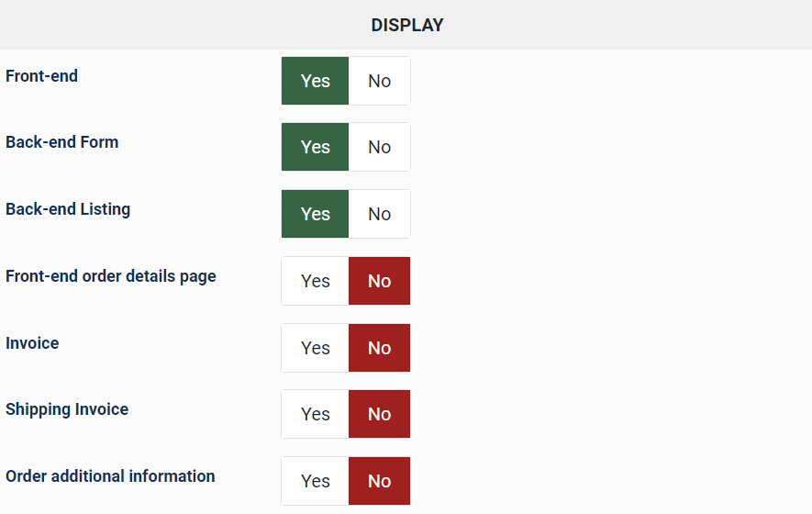Set Front-end display to Yes
This screenshot has width=812, height=514.
(315, 81)
